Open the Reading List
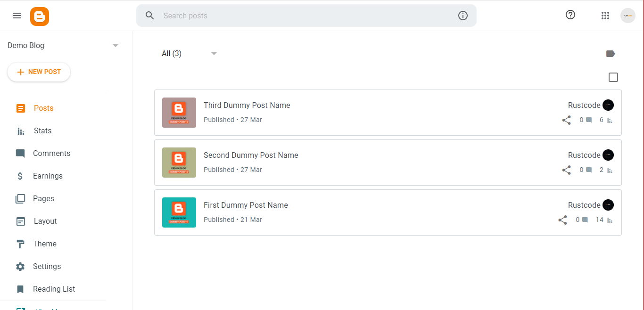644x310 pixels. click(54, 289)
